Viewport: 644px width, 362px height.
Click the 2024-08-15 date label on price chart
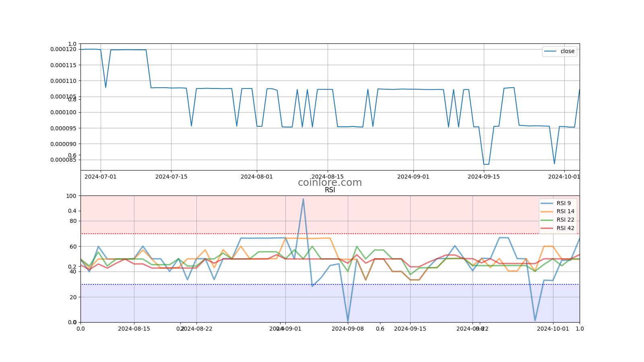pyautogui.click(x=328, y=177)
